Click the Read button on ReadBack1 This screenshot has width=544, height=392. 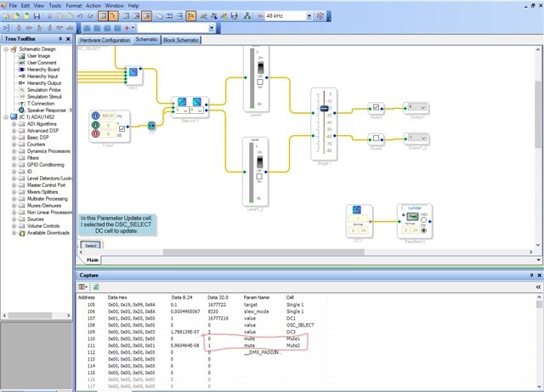412,217
